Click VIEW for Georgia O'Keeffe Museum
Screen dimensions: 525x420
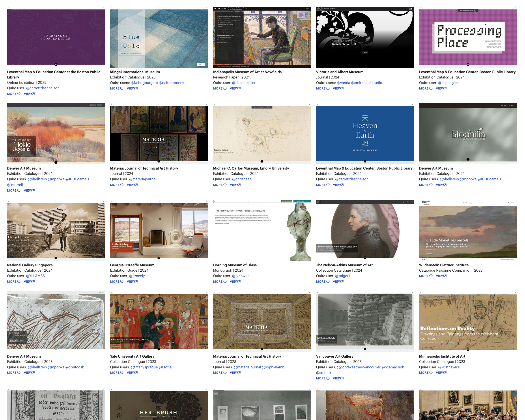132,282
